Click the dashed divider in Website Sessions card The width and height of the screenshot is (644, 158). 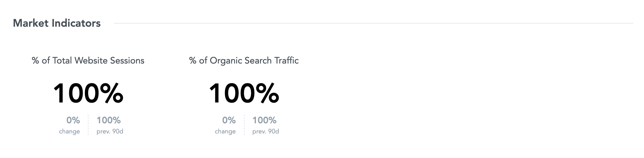[x=88, y=125]
